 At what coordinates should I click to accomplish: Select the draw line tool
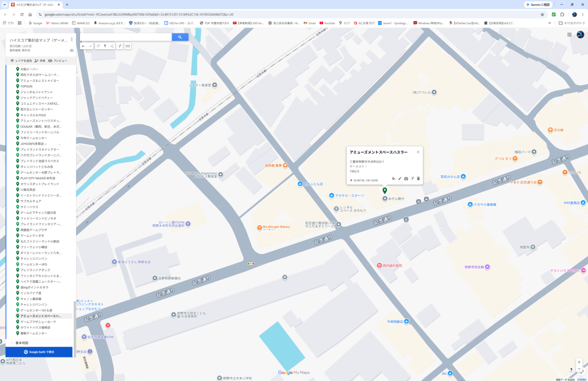[112, 46]
